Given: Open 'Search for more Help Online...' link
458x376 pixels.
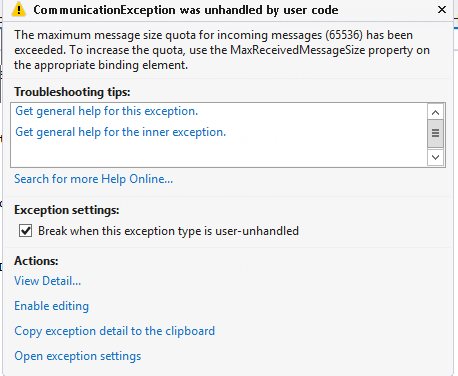Looking at the screenshot, I should (x=94, y=179).
